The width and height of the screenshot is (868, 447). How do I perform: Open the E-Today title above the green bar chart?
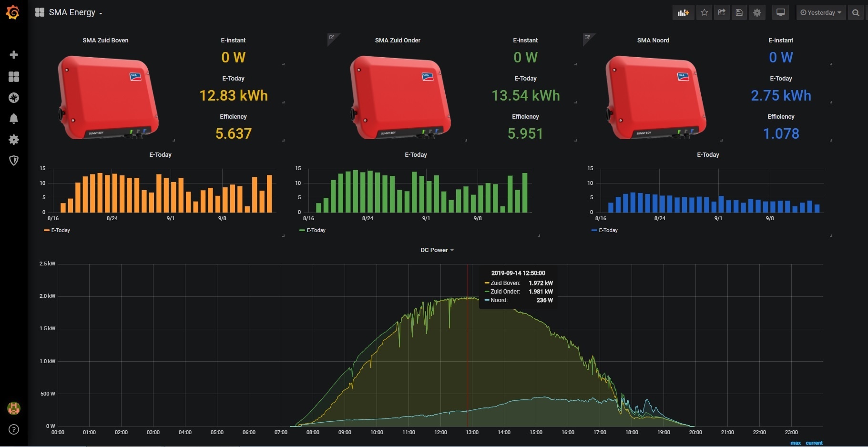(416, 155)
